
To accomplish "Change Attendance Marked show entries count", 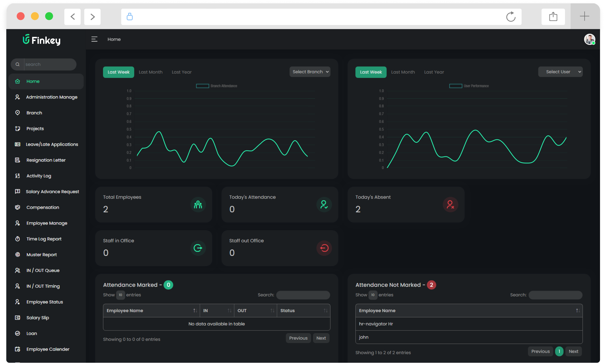I will point(120,295).
